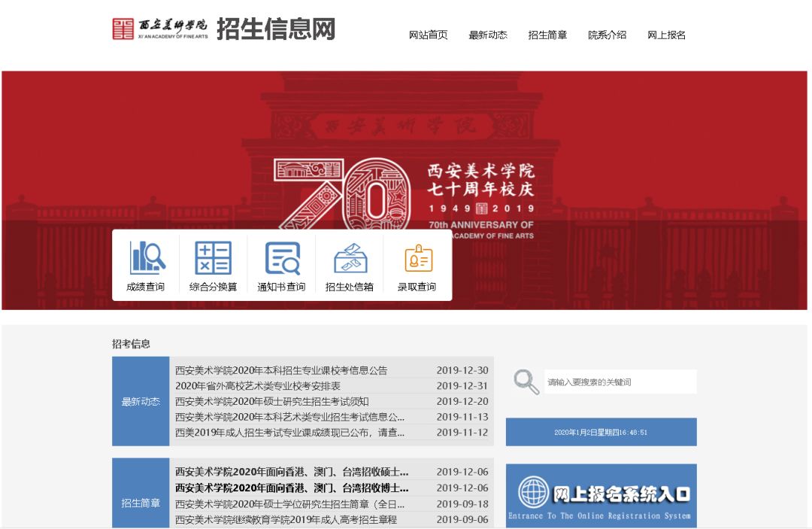Viewport: 812px width, 529px height.
Task: Click the Xi'an Academy of Fine Arts seal logo
Action: pos(123,30)
